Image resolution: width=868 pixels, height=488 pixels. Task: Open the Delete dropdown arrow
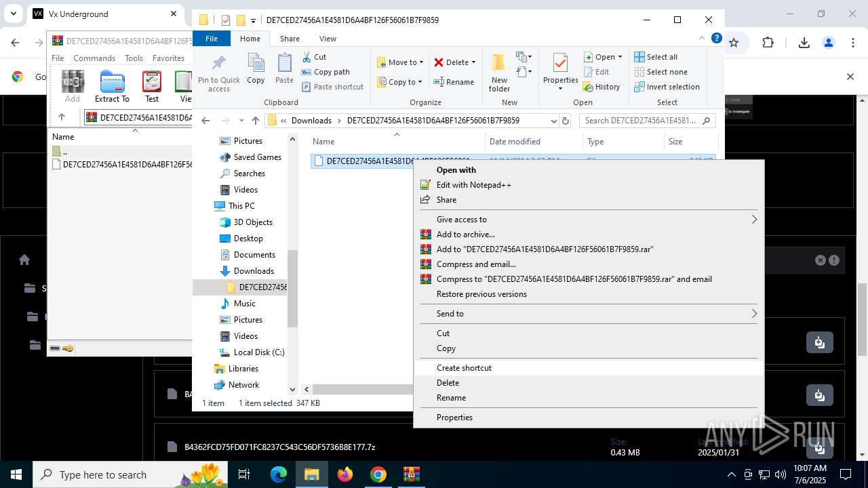pos(473,62)
